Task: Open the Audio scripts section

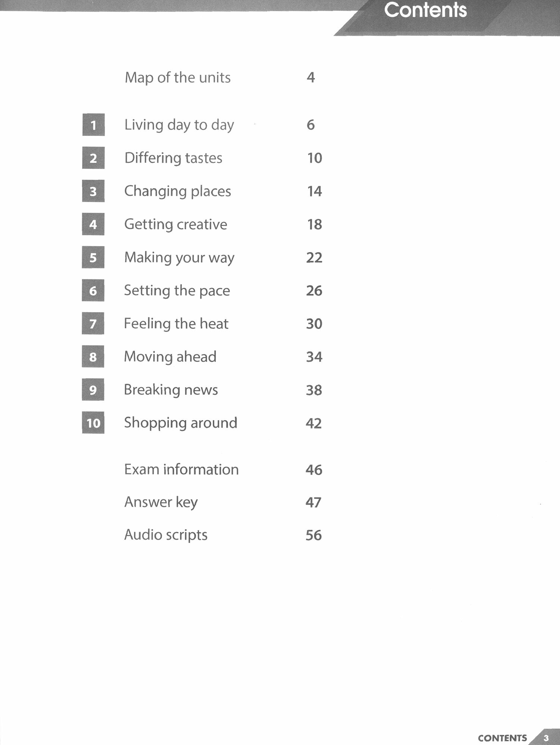Action: (166, 535)
